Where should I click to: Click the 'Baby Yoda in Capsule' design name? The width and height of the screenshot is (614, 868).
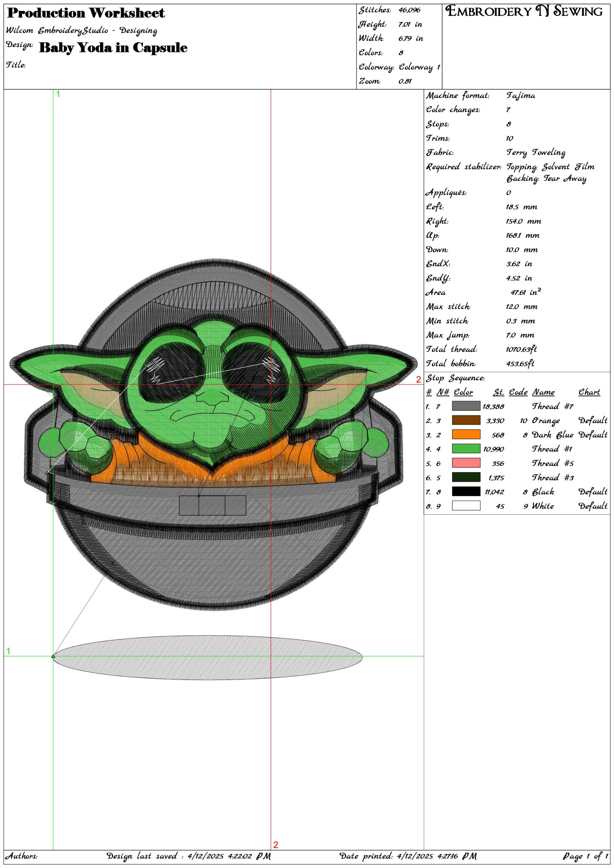(x=113, y=47)
